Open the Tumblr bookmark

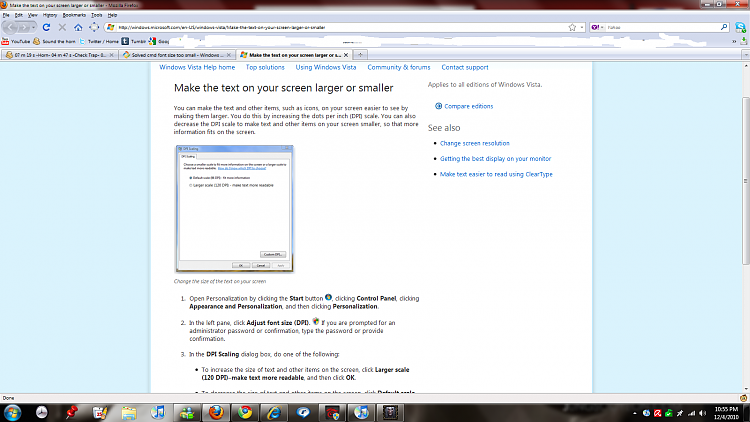tap(133, 41)
